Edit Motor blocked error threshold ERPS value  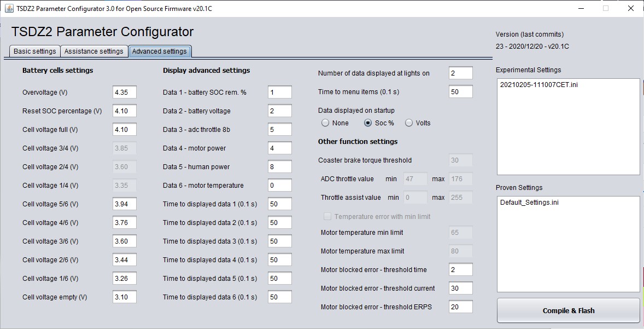(x=460, y=307)
